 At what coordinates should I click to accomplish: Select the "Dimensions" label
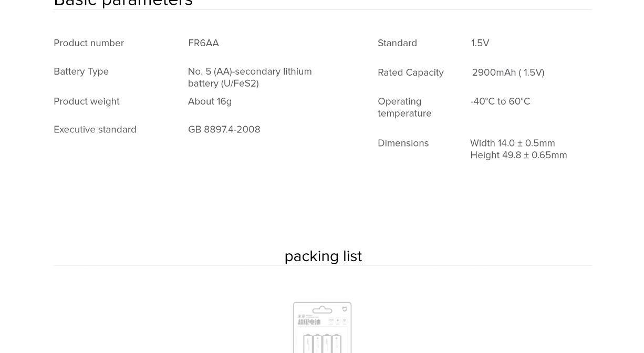tap(403, 143)
